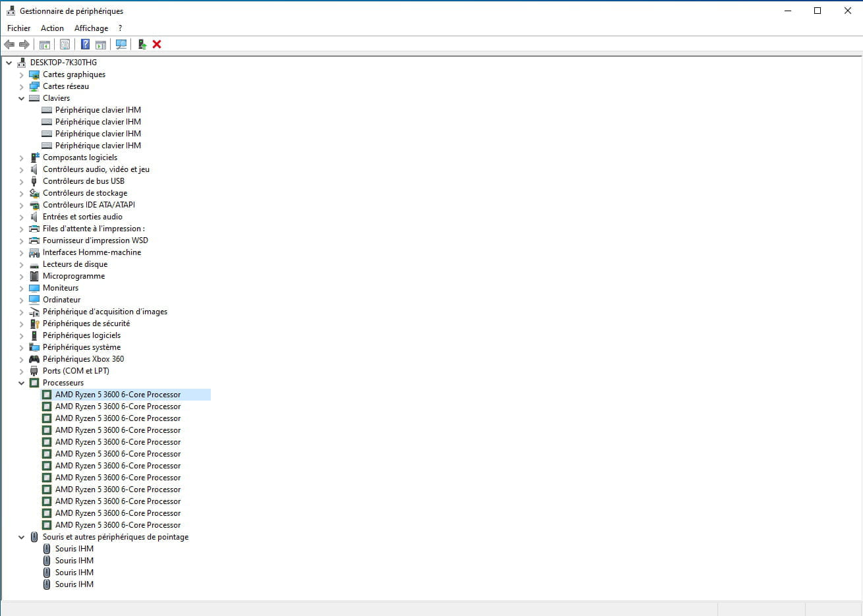Expand the Microprogramme node

[21, 276]
